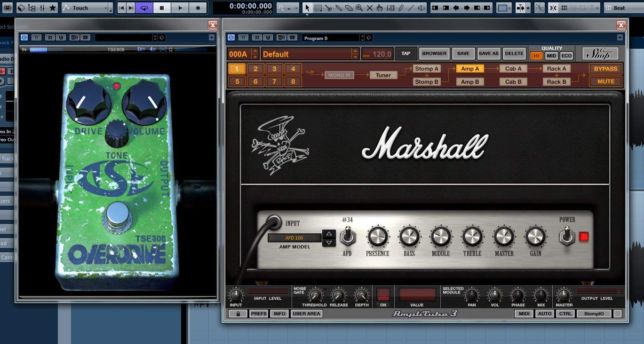This screenshot has width=644, height=344.
Task: Select the Eraser tool
Action: pos(349,8)
